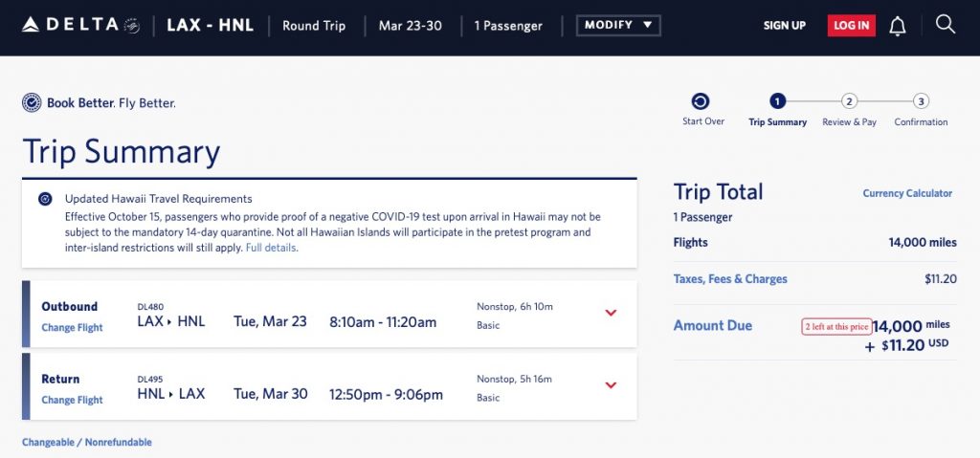This screenshot has height=458, width=980.
Task: Open notifications bell icon
Action: (x=898, y=26)
